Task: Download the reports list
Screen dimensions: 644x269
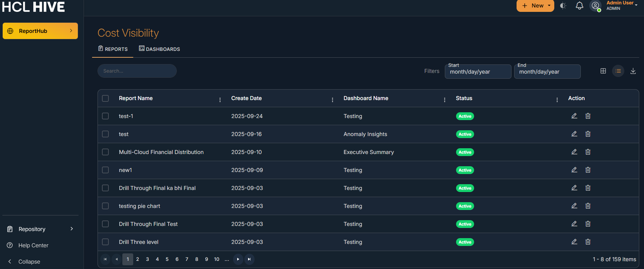Action: pos(633,71)
